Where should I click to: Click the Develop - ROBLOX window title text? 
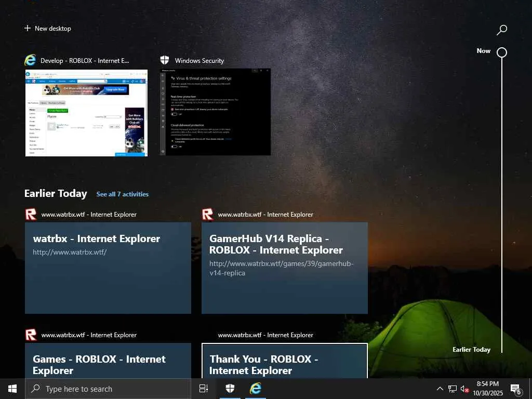pyautogui.click(x=85, y=61)
